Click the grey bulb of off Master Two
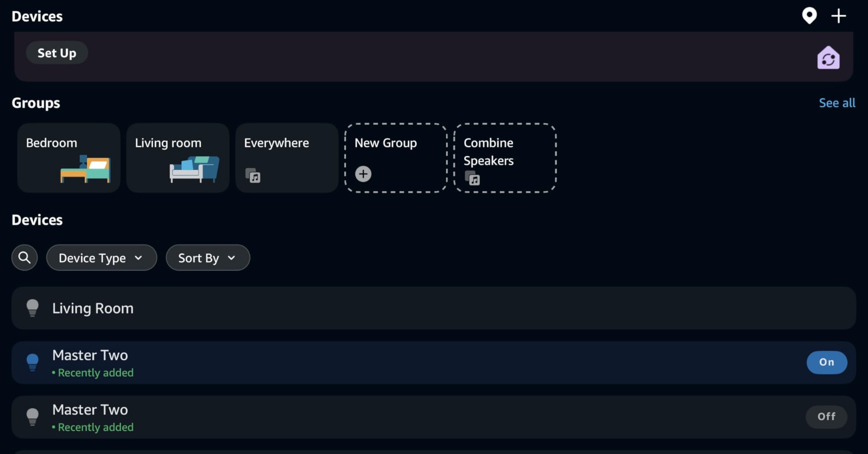 (x=32, y=417)
